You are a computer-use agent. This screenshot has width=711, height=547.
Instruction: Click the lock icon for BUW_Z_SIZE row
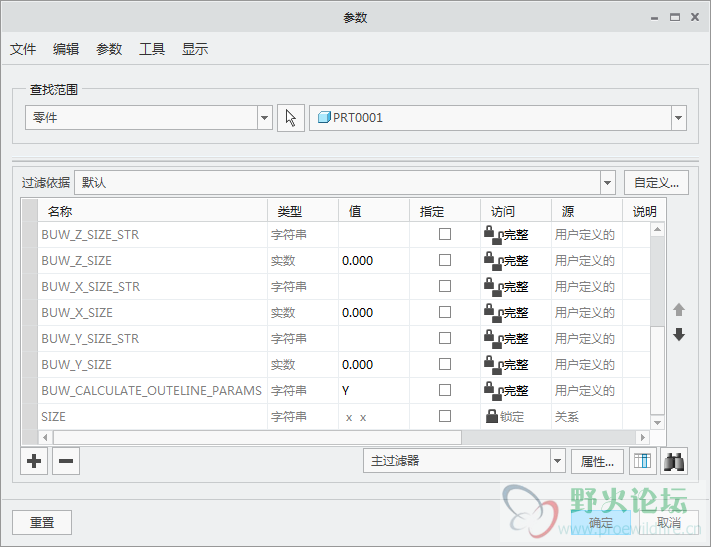click(493, 260)
